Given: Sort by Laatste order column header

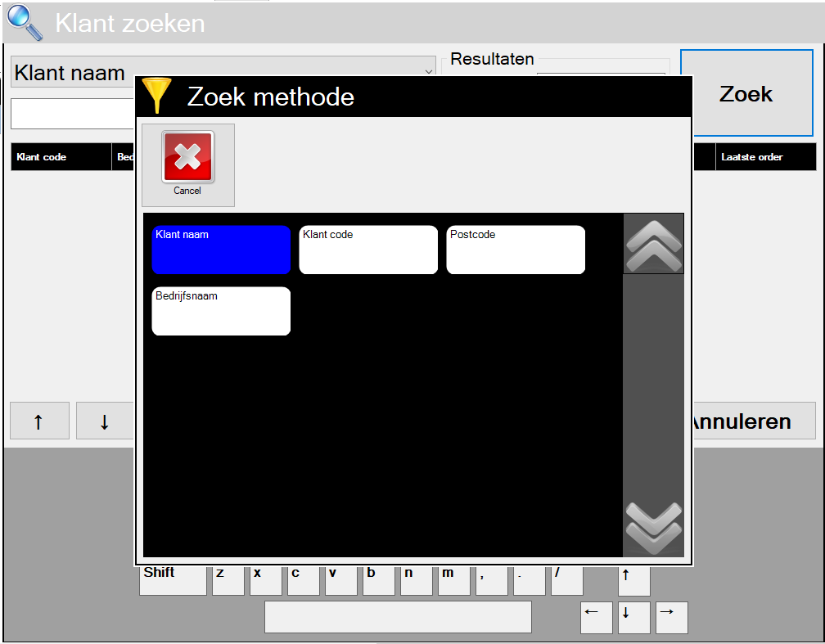Looking at the screenshot, I should 764,157.
